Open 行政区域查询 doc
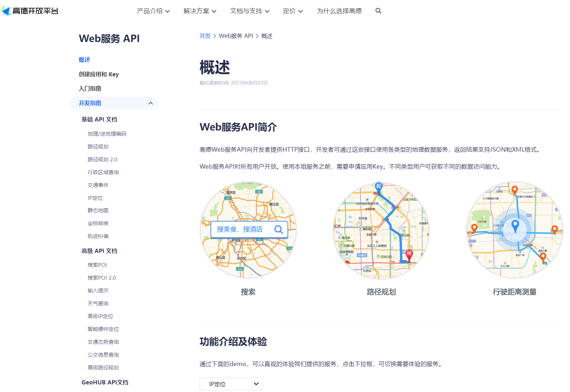 tap(103, 172)
